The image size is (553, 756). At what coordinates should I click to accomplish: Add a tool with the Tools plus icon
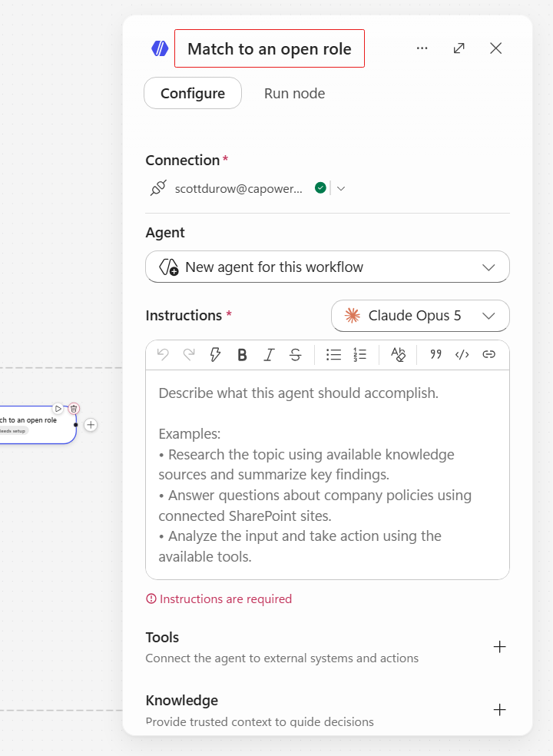pos(499,647)
